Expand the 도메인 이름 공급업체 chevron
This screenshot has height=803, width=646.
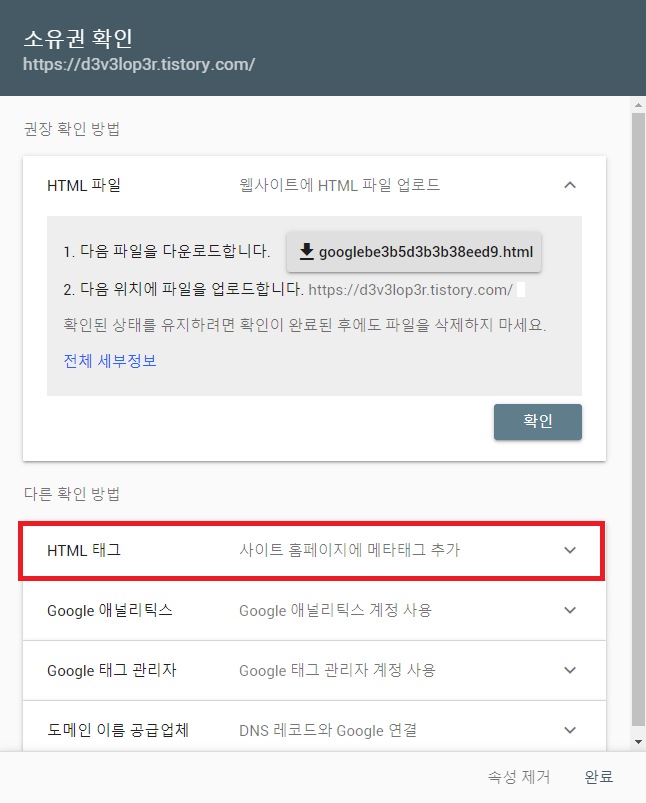[x=570, y=730]
